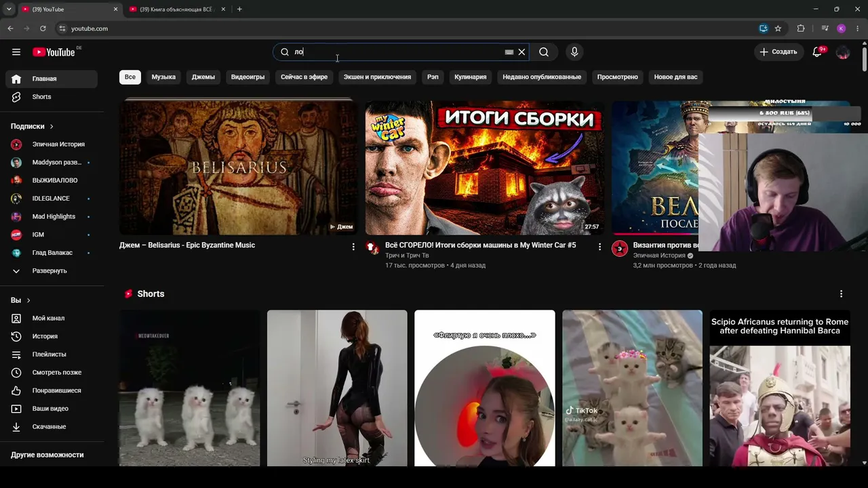Open Эпичная История avatar under Византия video
This screenshot has width=868, height=488.
coord(620,249)
